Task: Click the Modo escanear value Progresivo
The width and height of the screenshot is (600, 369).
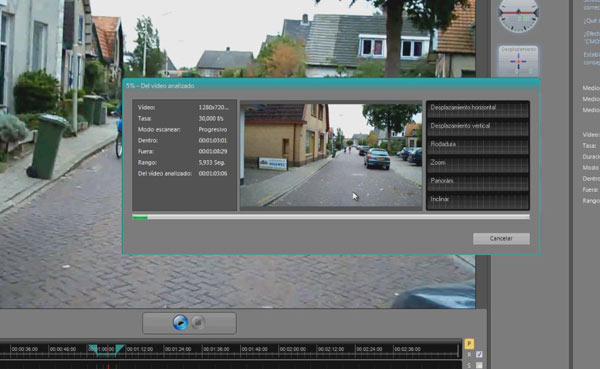Action: coord(213,130)
